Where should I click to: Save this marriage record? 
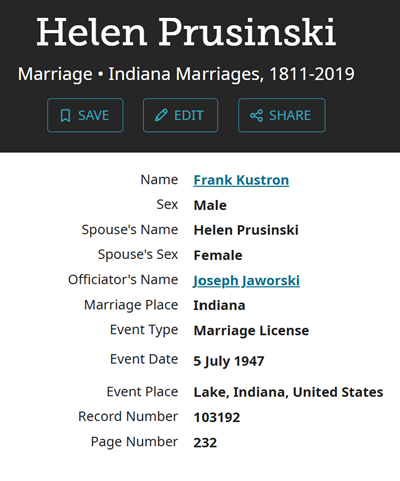(85, 115)
